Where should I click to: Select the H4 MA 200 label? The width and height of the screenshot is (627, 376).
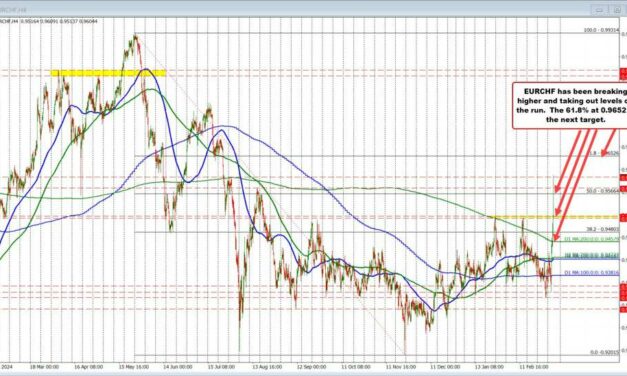(591, 255)
